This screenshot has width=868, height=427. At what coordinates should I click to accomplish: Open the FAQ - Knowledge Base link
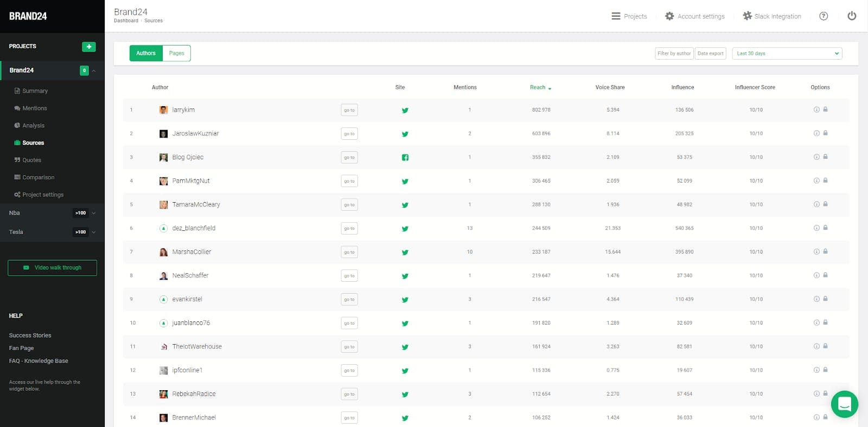coord(39,361)
